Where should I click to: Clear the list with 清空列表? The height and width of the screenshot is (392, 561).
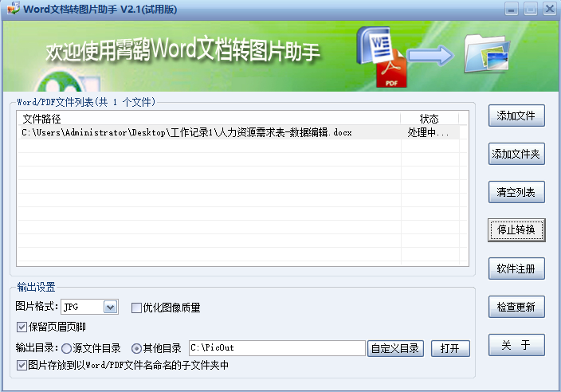pos(516,192)
